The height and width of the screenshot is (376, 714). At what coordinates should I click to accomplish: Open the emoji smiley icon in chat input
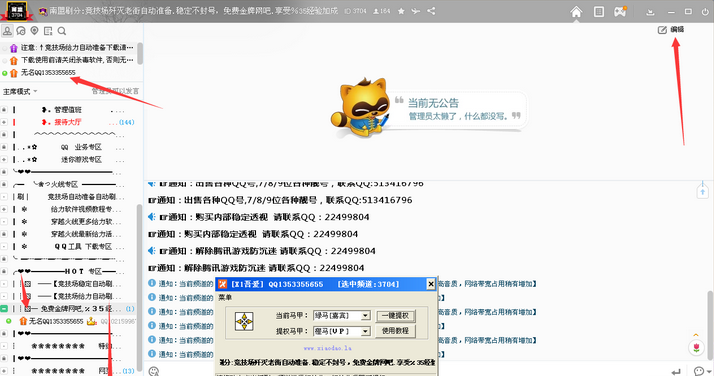[x=154, y=371]
